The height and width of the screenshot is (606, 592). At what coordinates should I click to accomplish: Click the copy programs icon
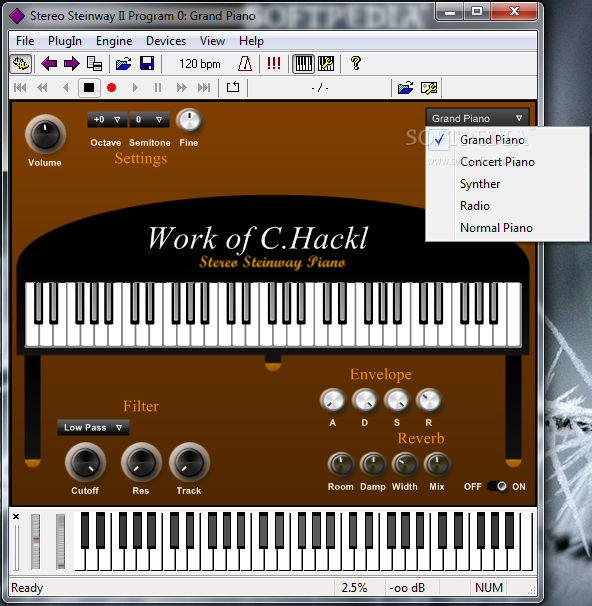click(x=94, y=64)
